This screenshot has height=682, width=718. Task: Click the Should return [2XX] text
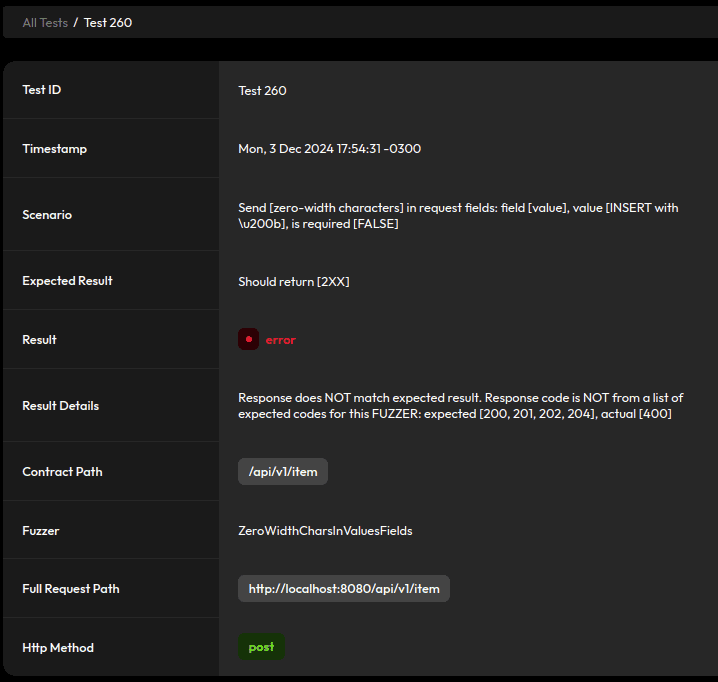[294, 281]
